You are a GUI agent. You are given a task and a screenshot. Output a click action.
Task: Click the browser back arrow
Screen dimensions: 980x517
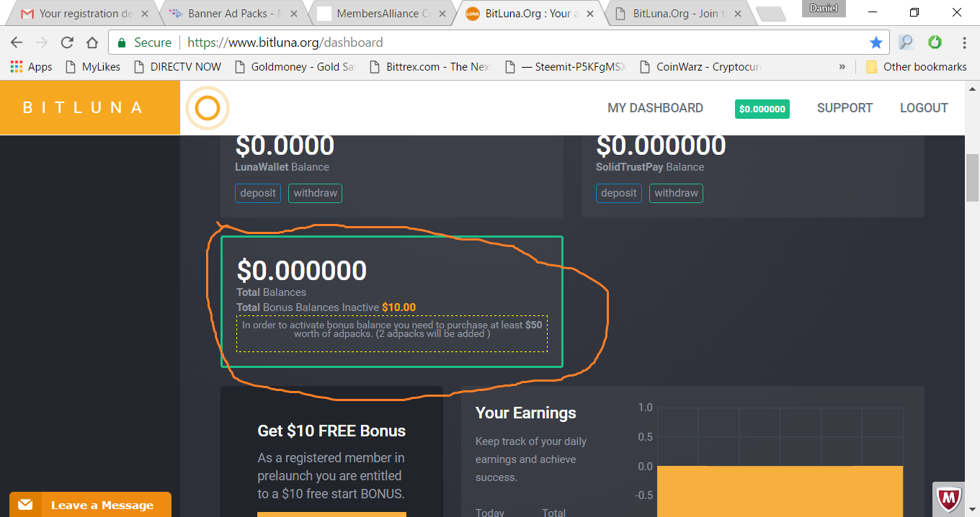coord(16,42)
